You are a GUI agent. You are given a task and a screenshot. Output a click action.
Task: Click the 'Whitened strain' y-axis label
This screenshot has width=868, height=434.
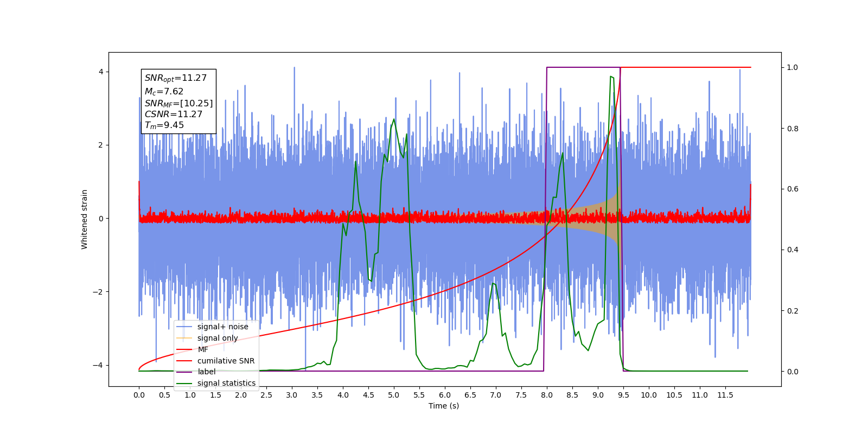(85, 219)
